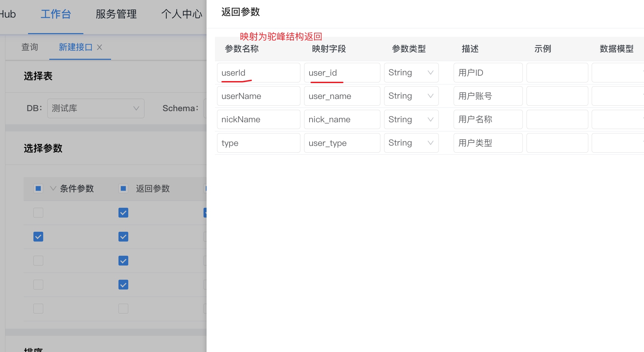Collapse the 条件参数 column chevron
Screen dimensions: 644x352
(x=53, y=188)
